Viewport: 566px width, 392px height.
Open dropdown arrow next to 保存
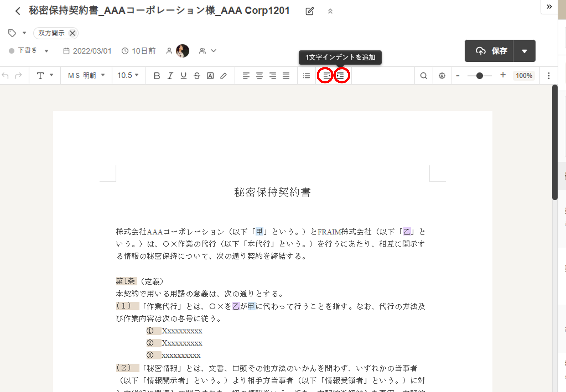click(x=524, y=51)
